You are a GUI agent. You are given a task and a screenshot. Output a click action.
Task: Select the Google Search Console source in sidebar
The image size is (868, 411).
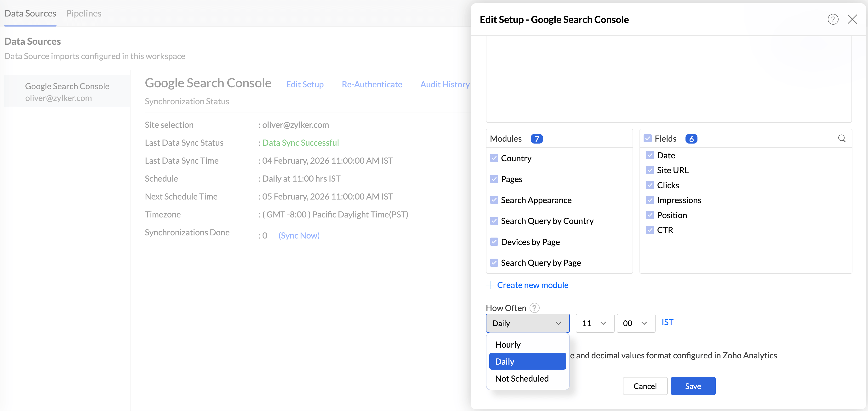[67, 91]
